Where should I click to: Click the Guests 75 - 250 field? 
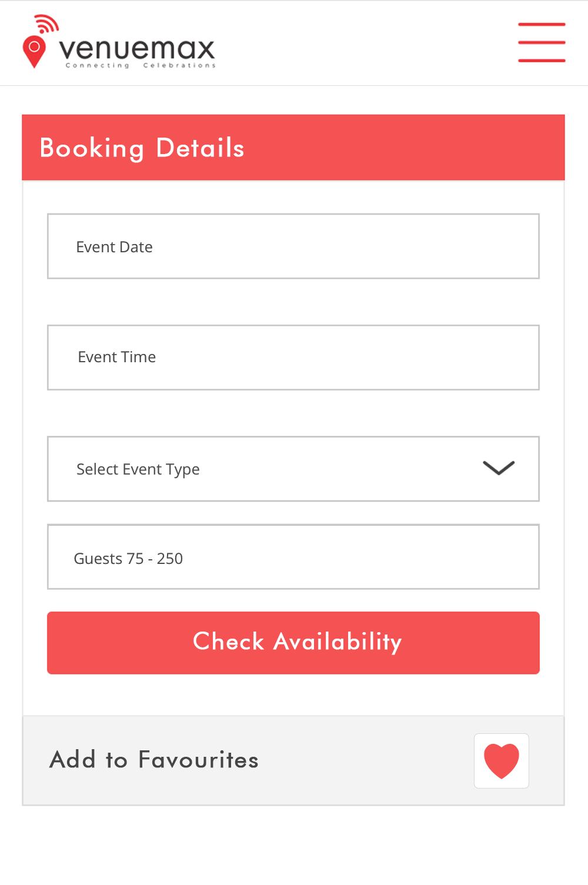(293, 557)
